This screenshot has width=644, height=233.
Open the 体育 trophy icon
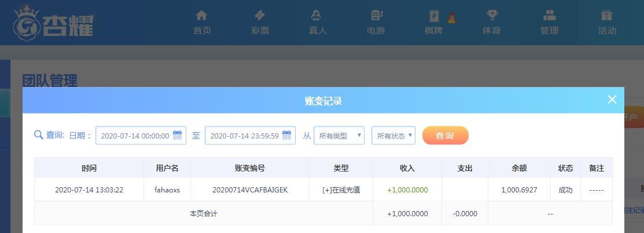tap(492, 15)
